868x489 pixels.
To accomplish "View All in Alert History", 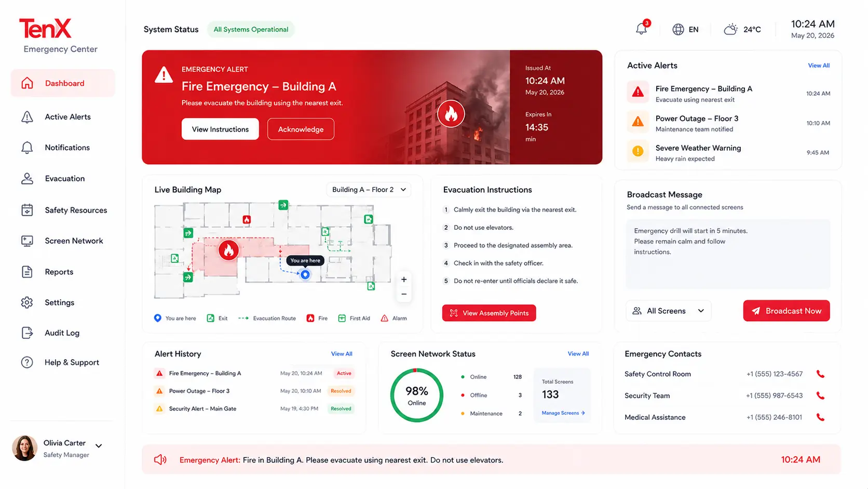I will pos(342,354).
